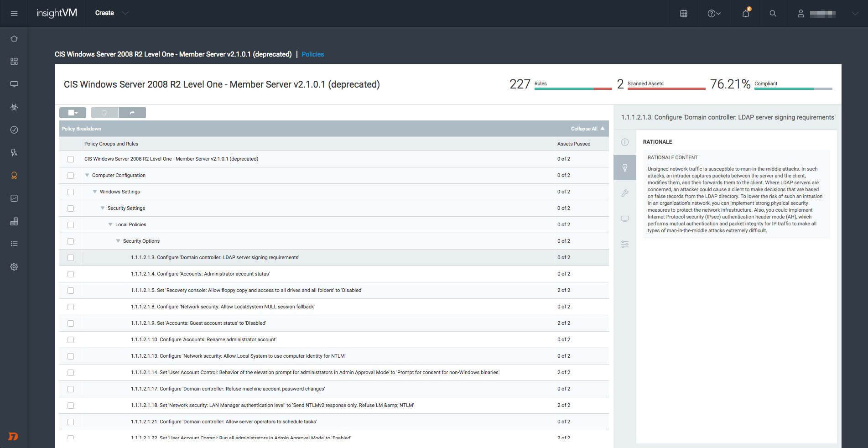This screenshot has height=448, width=868.
Task: Tick checkbox beside Guest account status rule
Action: (71, 323)
